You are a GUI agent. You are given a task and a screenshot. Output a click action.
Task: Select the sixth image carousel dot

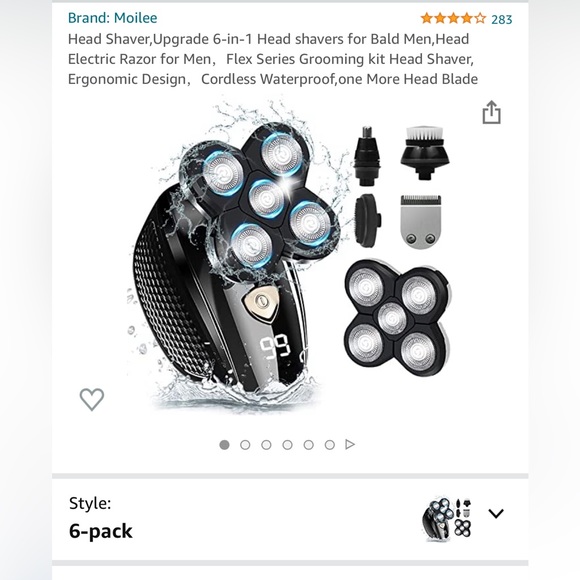(330, 445)
